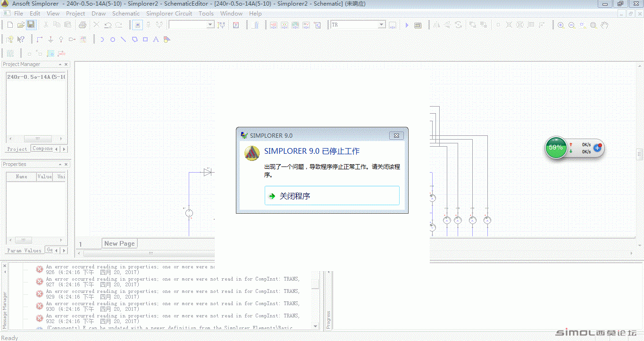Click the green 59% memory indicator
Viewport: 644px width, 341px height.
[556, 147]
